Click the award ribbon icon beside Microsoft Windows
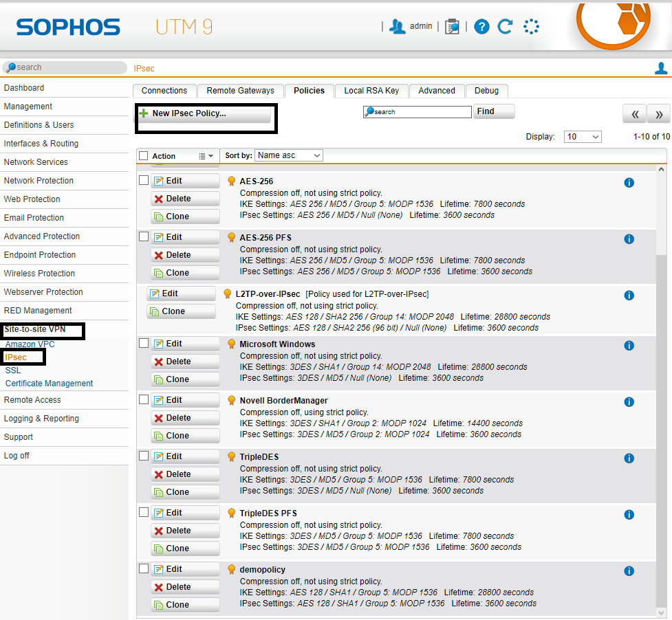672x620 pixels. tap(231, 344)
